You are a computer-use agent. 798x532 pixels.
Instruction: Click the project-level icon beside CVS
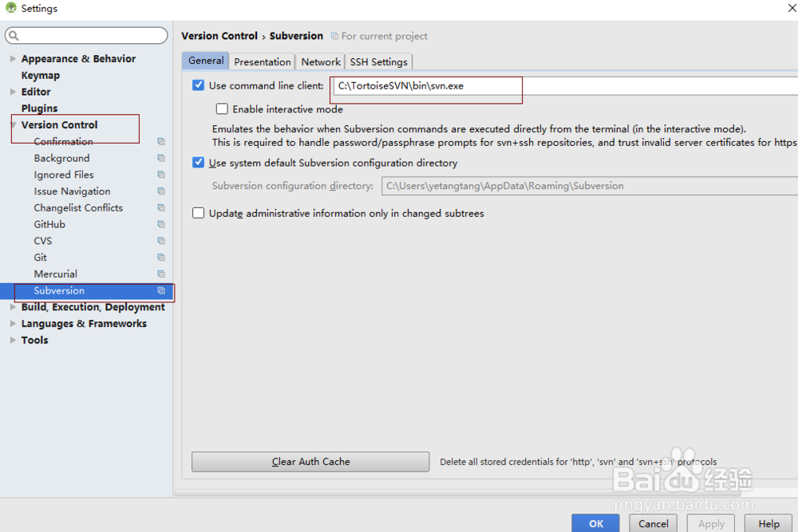click(161, 241)
